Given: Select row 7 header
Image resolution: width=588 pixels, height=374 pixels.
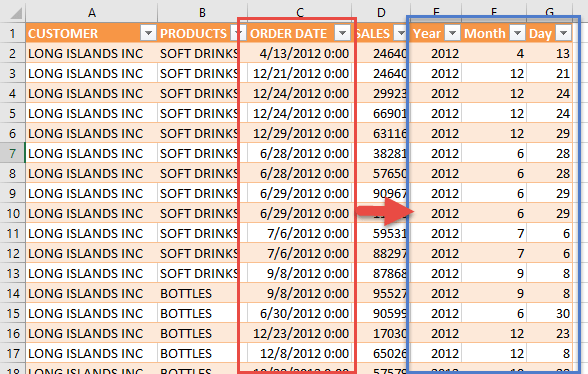Looking at the screenshot, I should click(12, 153).
